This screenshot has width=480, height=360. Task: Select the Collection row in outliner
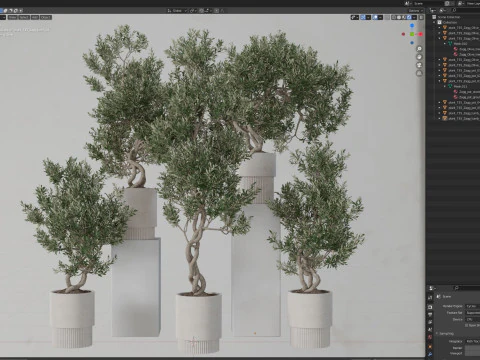pos(450,22)
